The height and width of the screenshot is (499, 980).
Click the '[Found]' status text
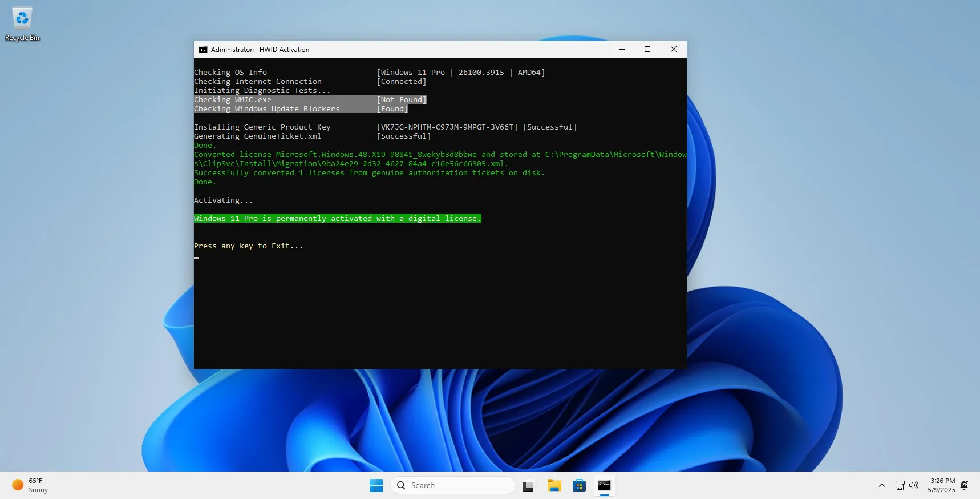coord(392,109)
